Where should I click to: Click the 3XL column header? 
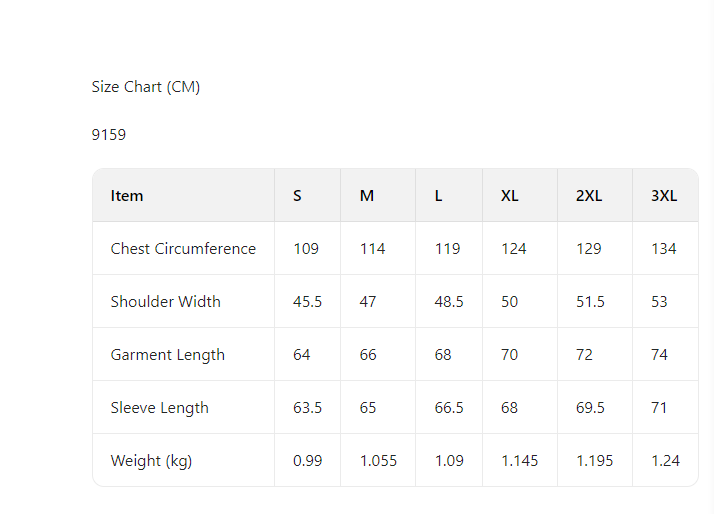click(664, 196)
